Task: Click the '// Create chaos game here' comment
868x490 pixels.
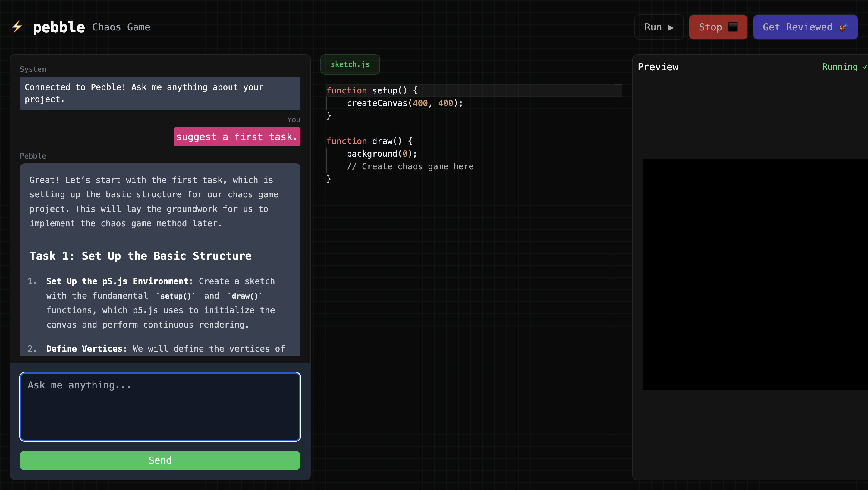Action: (410, 166)
